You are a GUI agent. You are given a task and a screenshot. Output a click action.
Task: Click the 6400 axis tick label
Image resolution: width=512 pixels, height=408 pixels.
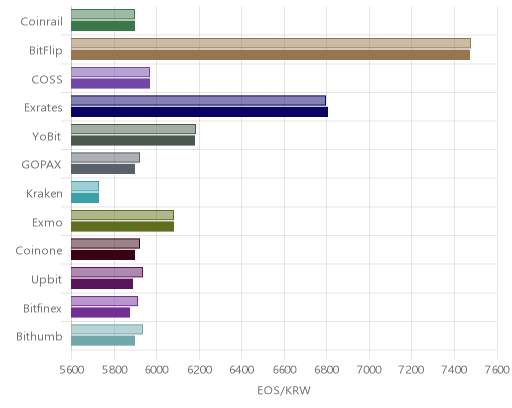(x=242, y=370)
